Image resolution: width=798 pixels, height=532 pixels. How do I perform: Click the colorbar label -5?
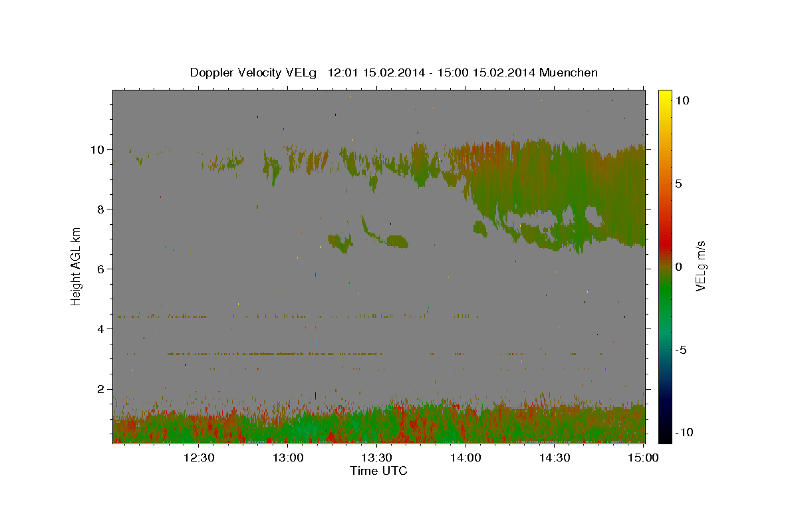click(682, 350)
